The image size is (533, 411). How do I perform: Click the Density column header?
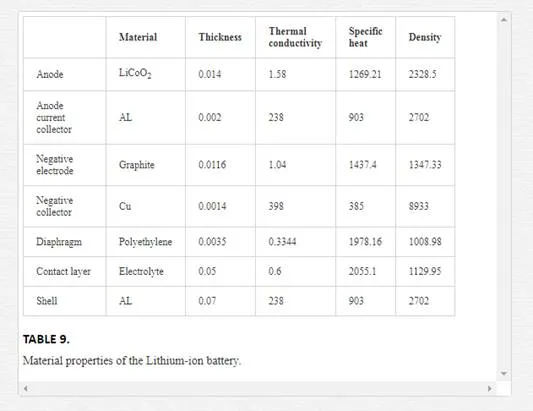425,37
